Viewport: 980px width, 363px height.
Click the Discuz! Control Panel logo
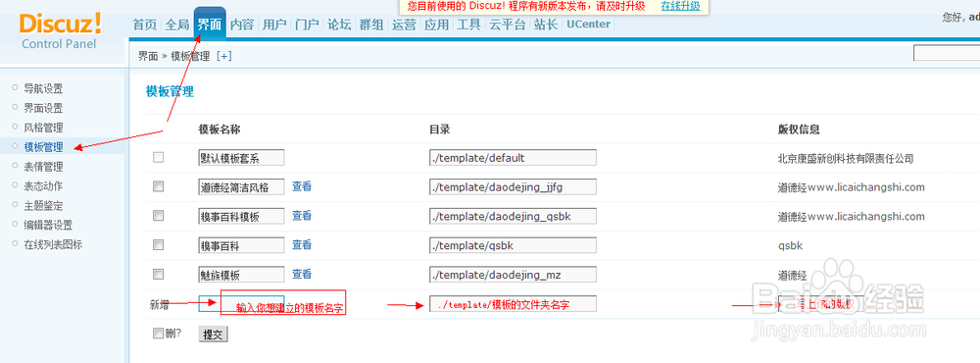coord(60,32)
